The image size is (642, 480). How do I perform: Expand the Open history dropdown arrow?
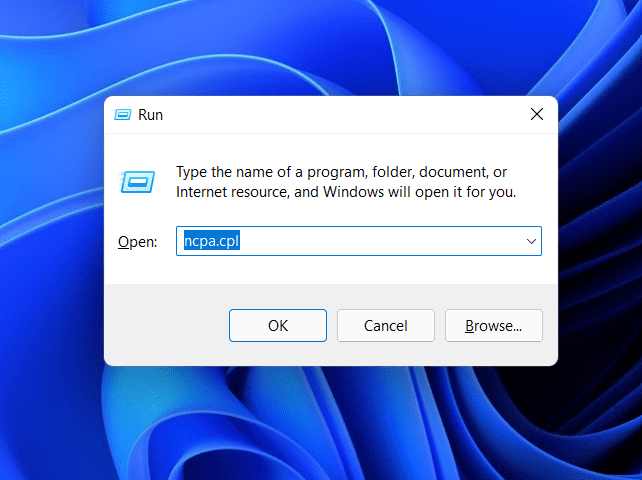[531, 241]
